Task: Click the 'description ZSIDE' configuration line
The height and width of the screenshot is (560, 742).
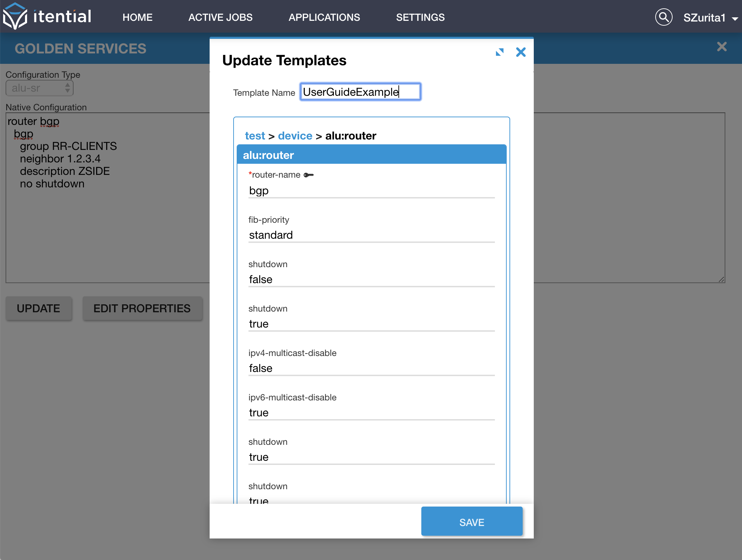Action: pos(65,171)
